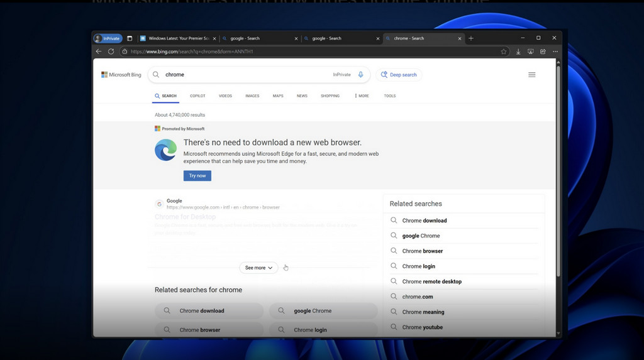Open related search chrome.com

418,297
